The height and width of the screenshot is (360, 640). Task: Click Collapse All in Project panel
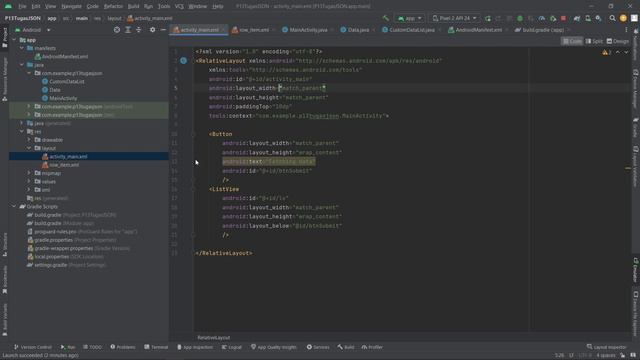(138, 30)
